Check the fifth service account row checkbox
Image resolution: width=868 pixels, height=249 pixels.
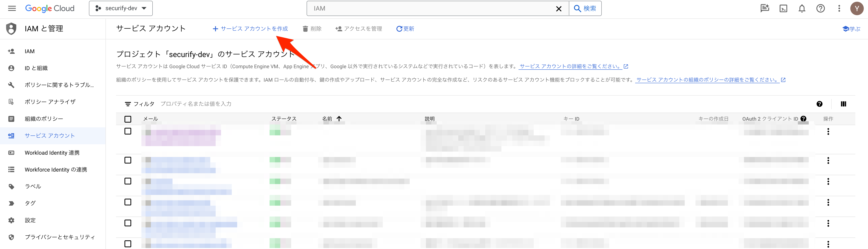[128, 223]
